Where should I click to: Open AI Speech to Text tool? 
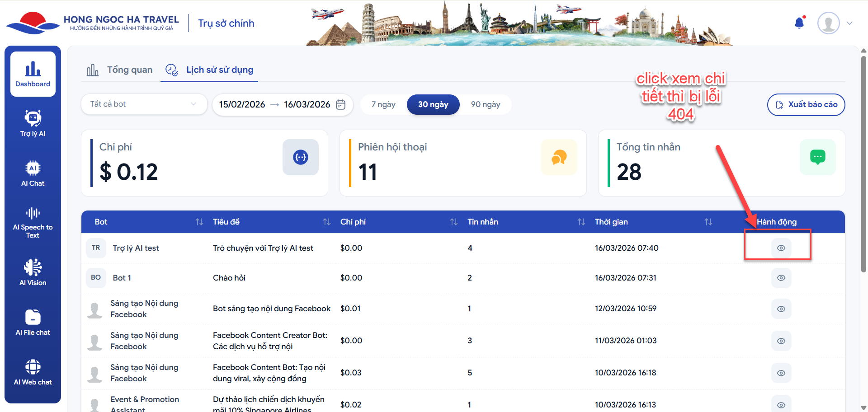click(x=33, y=223)
